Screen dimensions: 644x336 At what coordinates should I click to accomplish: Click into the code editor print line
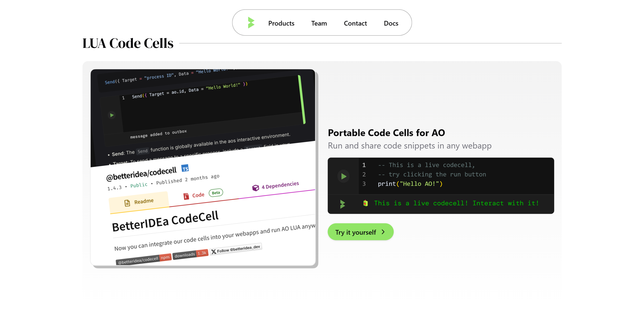pyautogui.click(x=410, y=184)
